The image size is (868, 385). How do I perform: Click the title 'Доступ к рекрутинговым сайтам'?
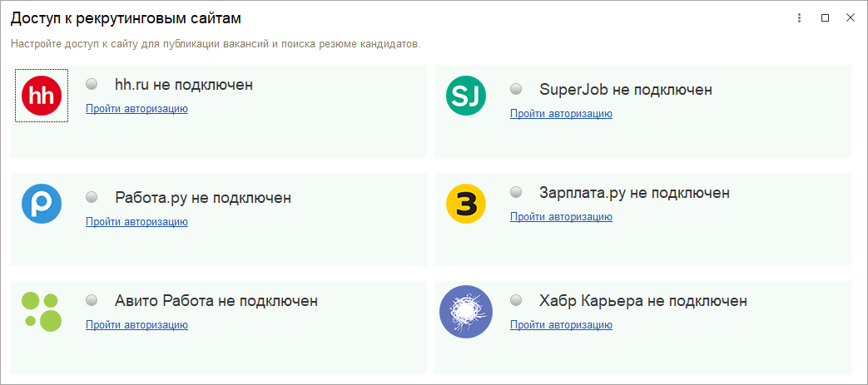pyautogui.click(x=126, y=18)
